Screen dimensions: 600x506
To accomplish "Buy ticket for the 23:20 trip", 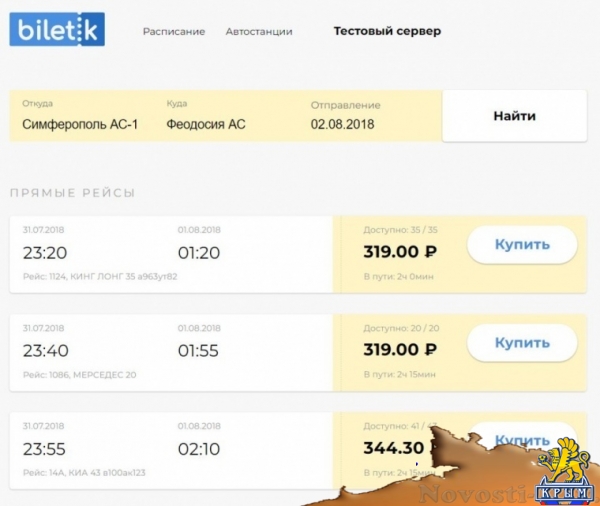I will (x=522, y=245).
